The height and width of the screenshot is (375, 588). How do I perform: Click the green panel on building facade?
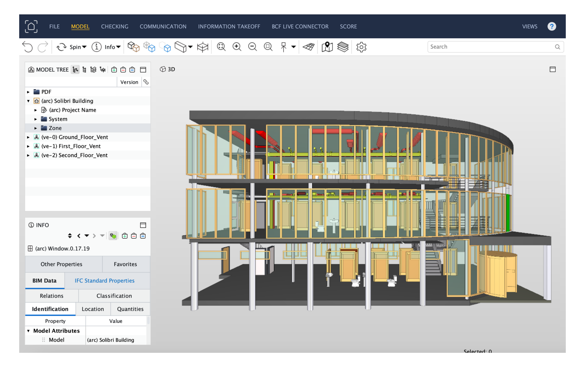[508, 213]
